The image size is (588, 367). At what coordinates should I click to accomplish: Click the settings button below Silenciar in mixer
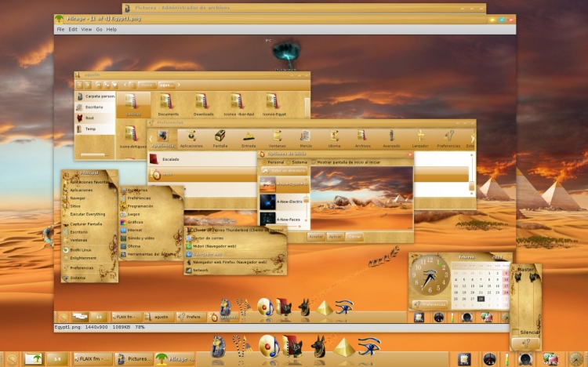point(525,343)
